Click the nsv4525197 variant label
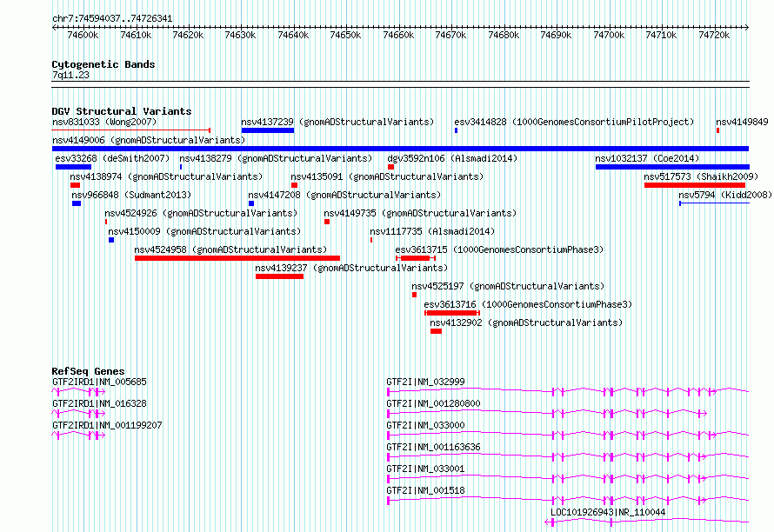Viewport: 774px width, 532px height. pos(508,286)
